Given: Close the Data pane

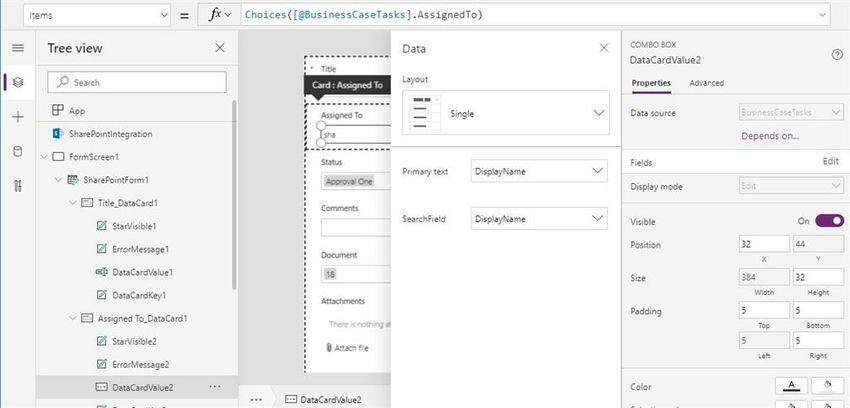Looking at the screenshot, I should pos(604,48).
